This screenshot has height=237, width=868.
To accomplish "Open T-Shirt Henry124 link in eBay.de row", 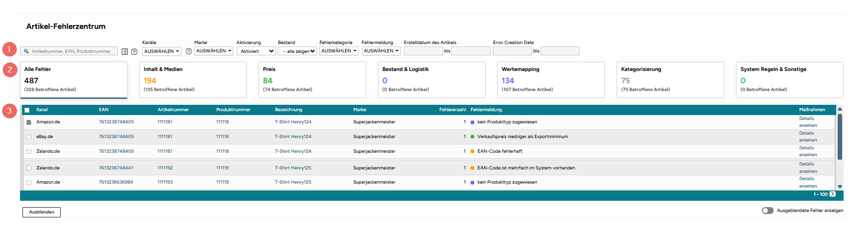I will tap(293, 137).
